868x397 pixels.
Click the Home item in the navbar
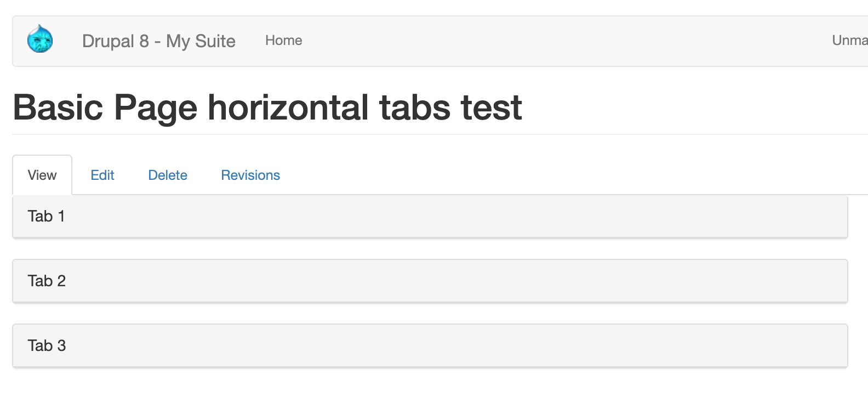[x=283, y=40]
